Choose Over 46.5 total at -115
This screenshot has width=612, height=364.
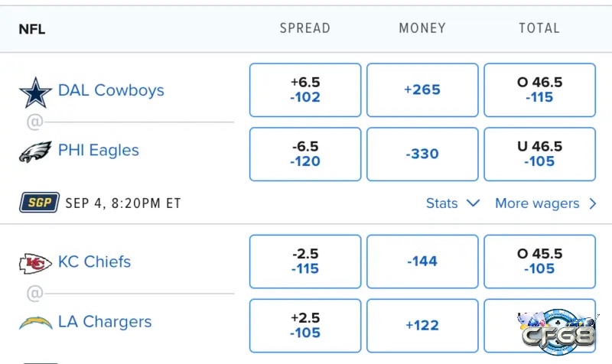(540, 90)
